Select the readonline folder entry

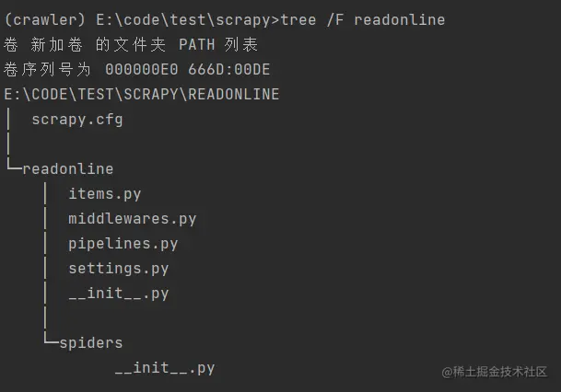click(x=67, y=168)
